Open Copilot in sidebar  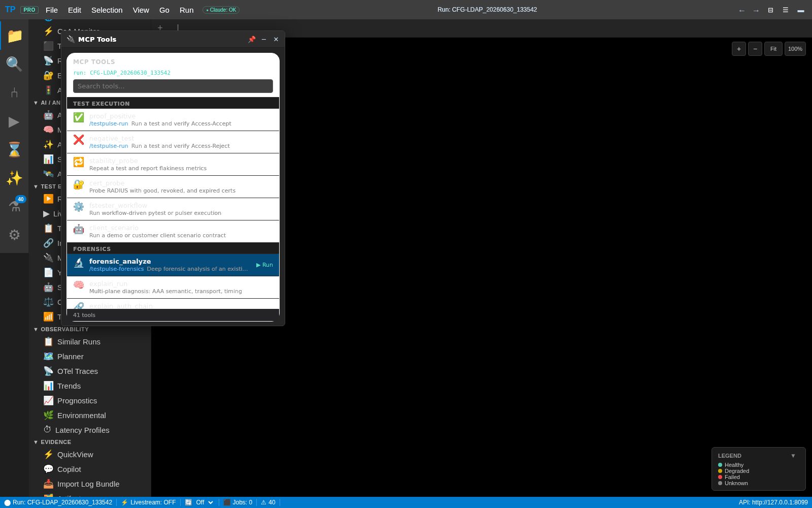[69, 469]
